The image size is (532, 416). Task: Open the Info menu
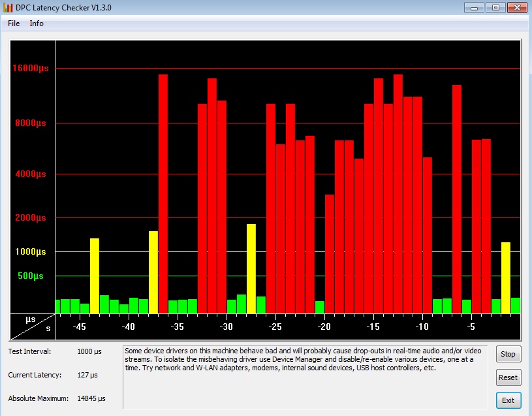point(37,24)
